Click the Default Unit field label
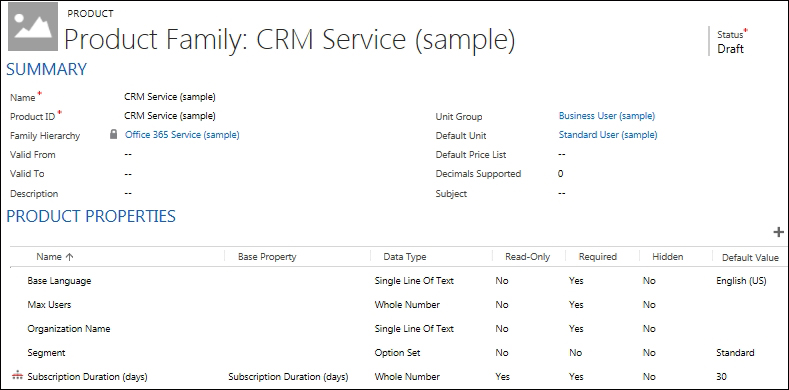The height and width of the screenshot is (390, 789). [x=461, y=135]
